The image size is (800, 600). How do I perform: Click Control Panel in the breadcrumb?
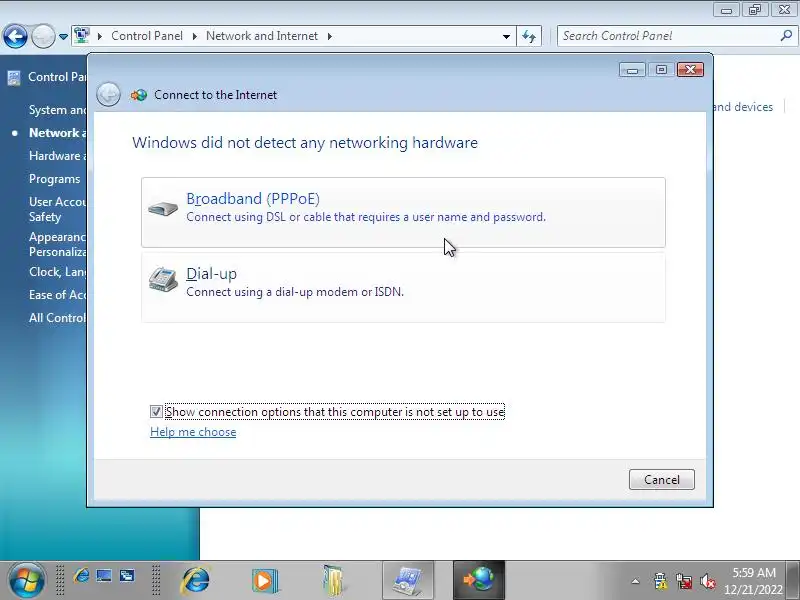(147, 36)
